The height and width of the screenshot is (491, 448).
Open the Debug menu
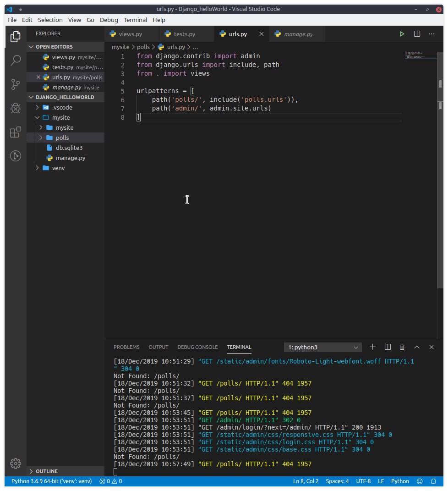click(x=109, y=20)
